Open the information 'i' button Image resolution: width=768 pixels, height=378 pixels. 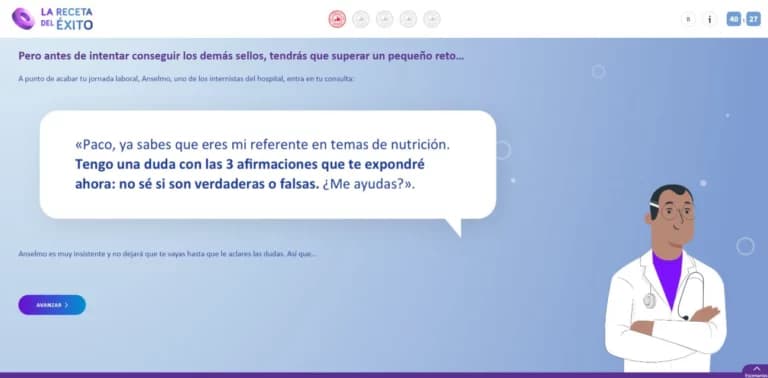click(709, 19)
